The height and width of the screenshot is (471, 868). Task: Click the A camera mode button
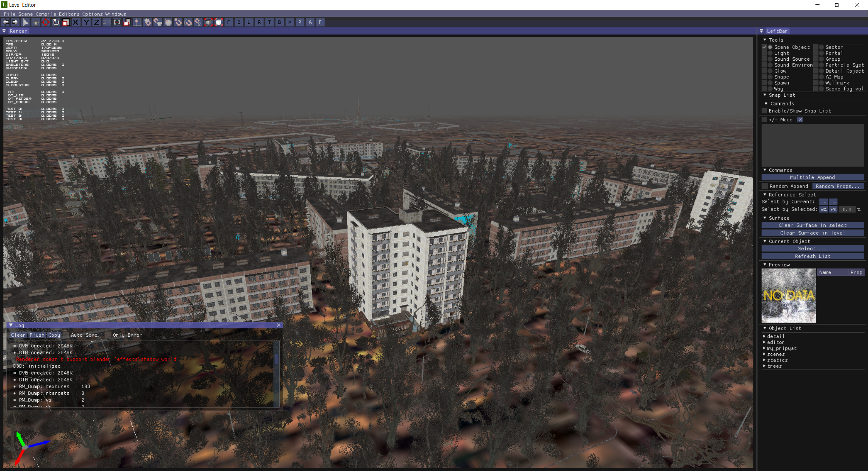pos(310,22)
